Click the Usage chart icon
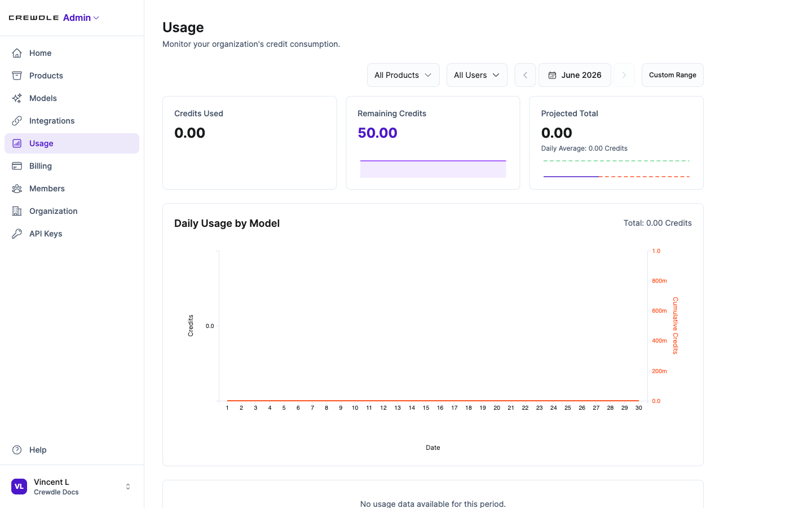The image size is (812, 508). (x=17, y=143)
